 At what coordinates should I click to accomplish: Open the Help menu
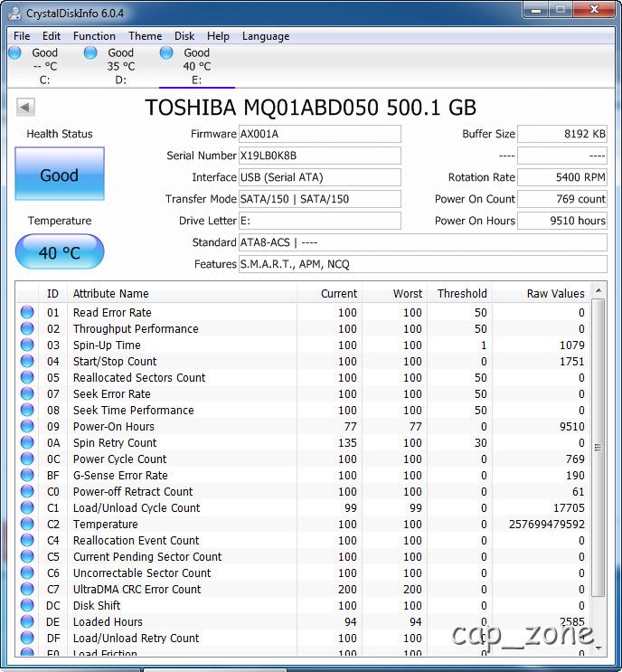click(x=218, y=36)
